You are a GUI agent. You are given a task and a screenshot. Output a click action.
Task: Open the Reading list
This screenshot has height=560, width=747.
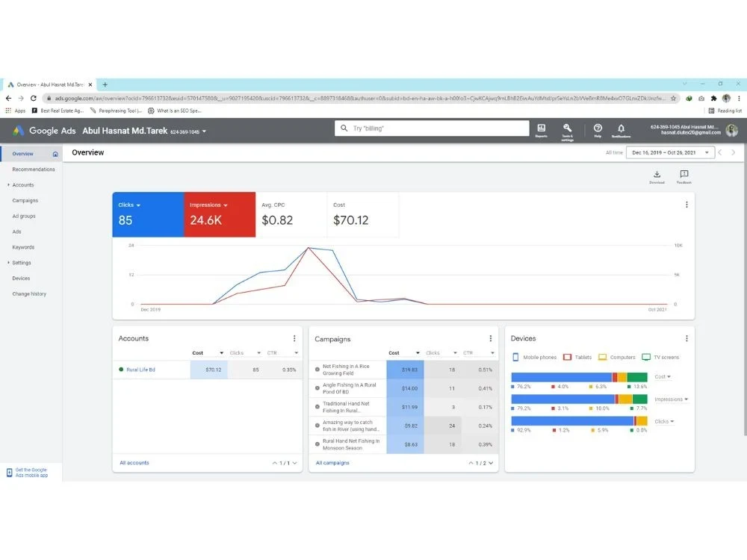click(725, 111)
